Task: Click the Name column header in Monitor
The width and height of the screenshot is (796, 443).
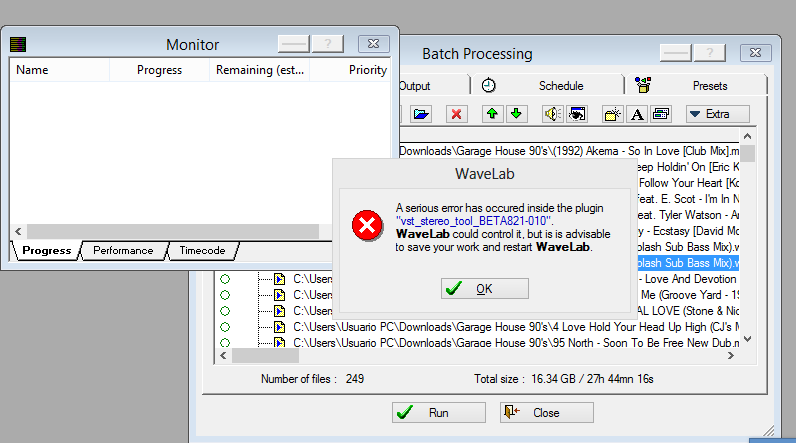Action: tap(59, 70)
